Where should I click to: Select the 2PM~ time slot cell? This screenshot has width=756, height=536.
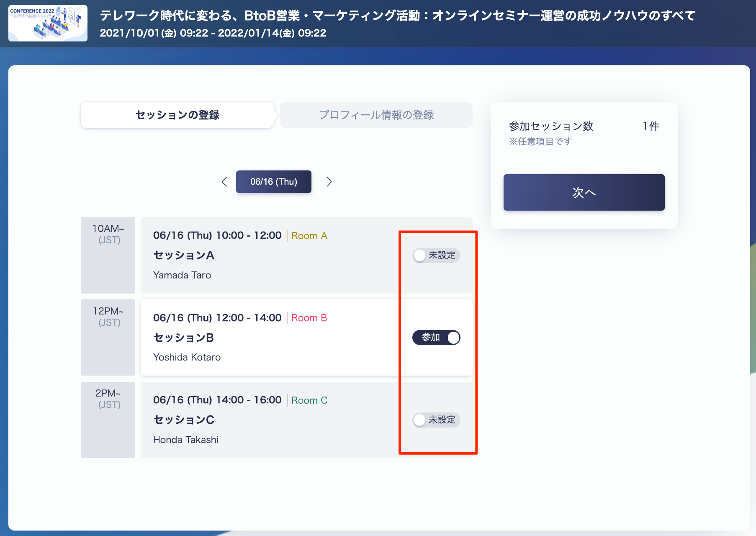[108, 420]
